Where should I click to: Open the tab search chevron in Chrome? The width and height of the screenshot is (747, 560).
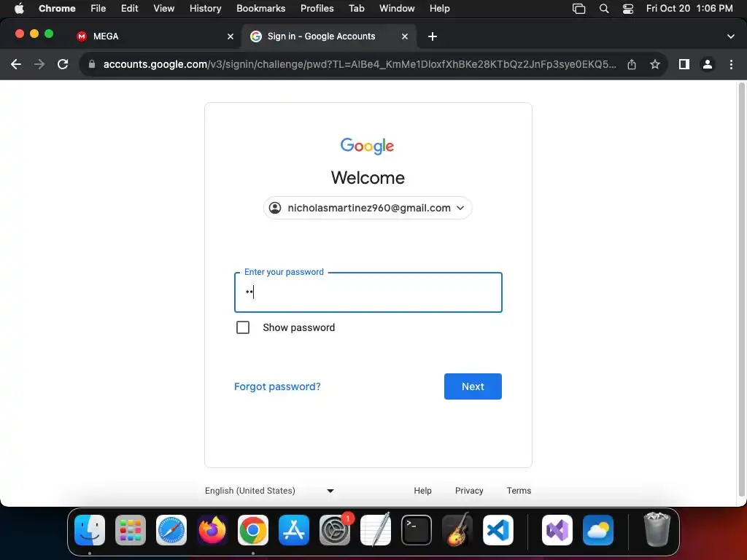(x=731, y=36)
